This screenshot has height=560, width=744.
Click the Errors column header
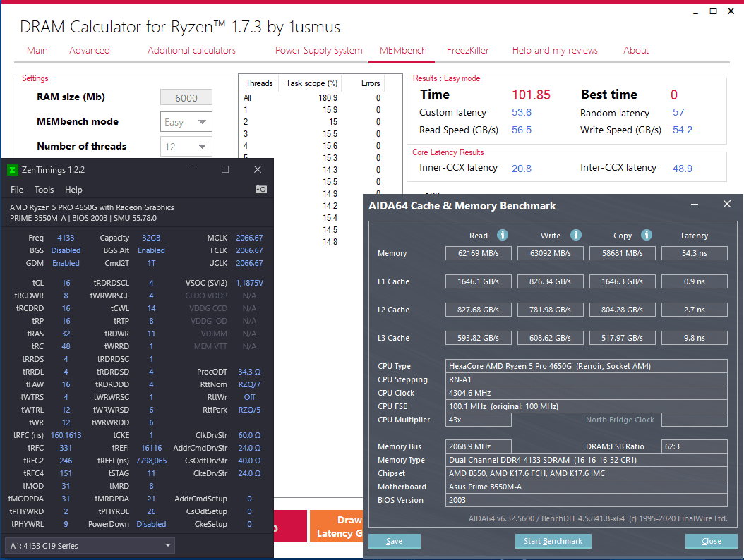coord(370,83)
